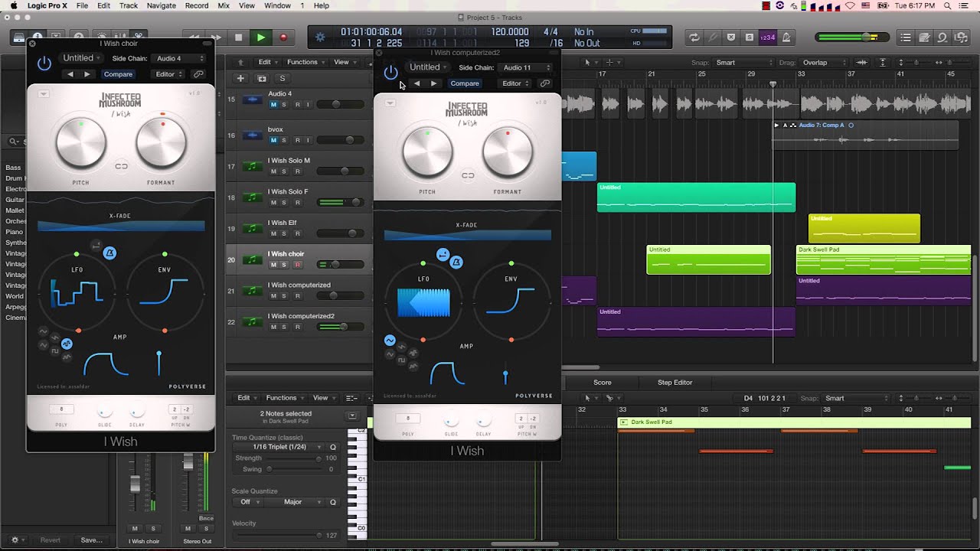Click the pointer tool in the piano roll
Screen dimensions: 980x551
(x=588, y=398)
